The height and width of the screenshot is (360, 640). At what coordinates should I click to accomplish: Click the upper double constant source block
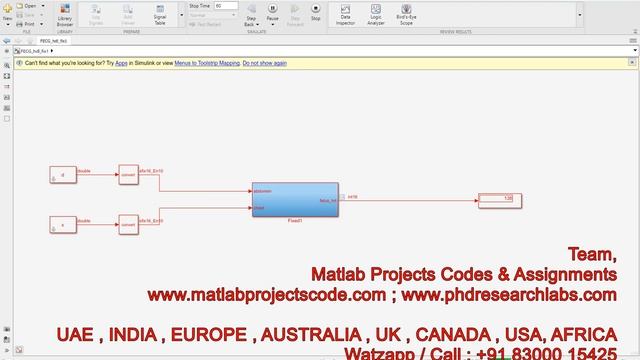point(63,175)
